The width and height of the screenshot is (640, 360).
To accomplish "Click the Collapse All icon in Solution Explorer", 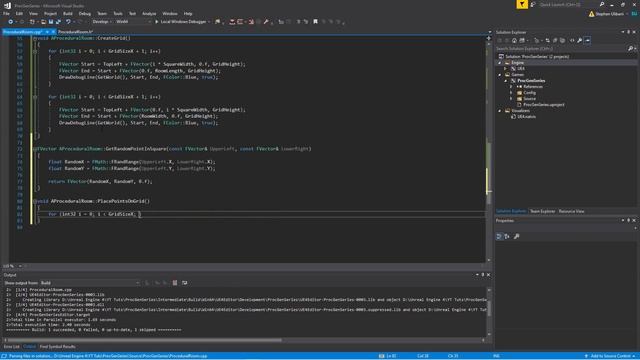I will [x=555, y=40].
